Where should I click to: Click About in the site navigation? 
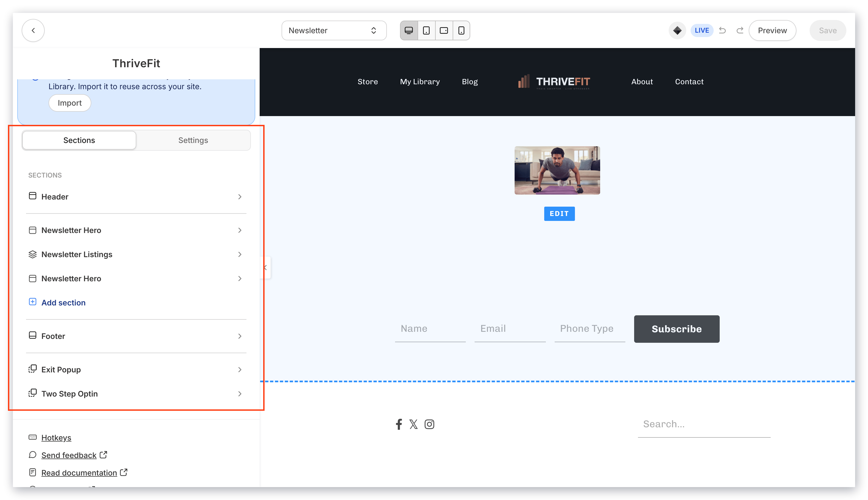pos(642,82)
